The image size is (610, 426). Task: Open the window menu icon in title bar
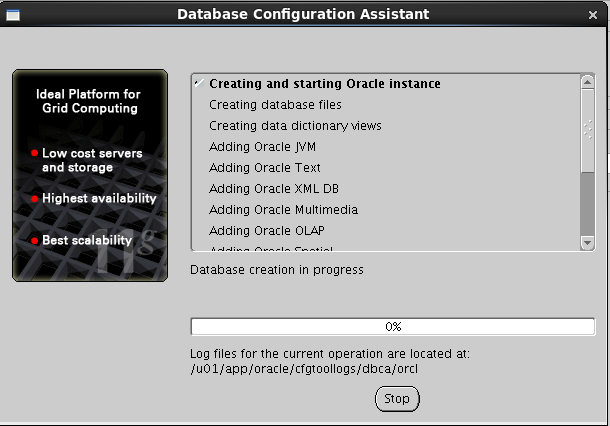(13, 15)
